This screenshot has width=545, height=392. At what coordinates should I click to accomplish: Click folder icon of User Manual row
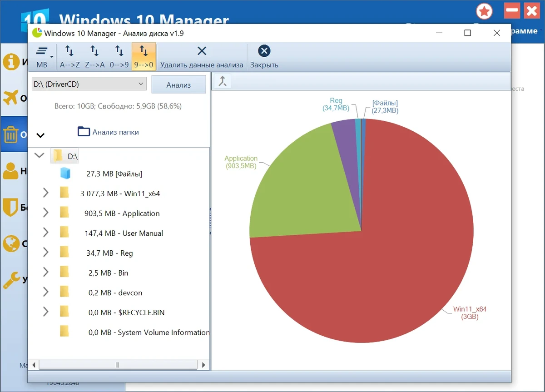(64, 232)
